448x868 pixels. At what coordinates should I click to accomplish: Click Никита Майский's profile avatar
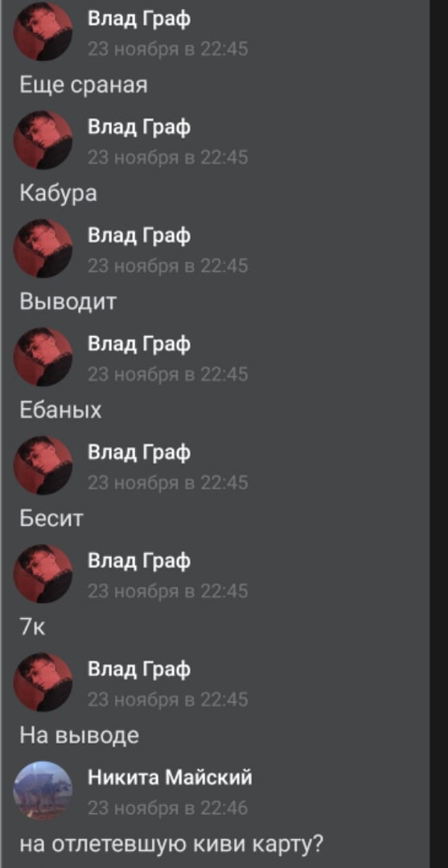(43, 791)
